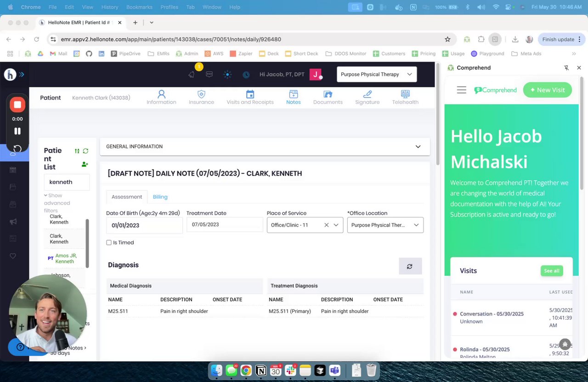The width and height of the screenshot is (588, 382).
Task: Stop the screen recording
Action: click(17, 105)
